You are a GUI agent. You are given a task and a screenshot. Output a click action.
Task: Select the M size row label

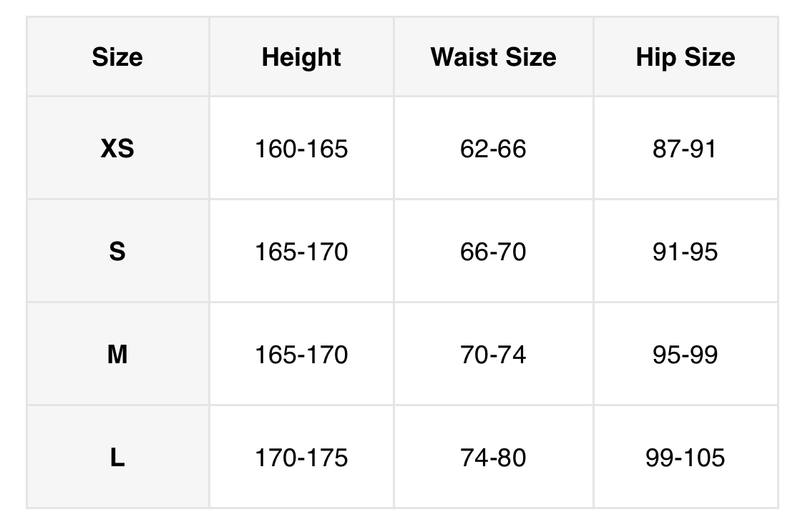coord(117,355)
